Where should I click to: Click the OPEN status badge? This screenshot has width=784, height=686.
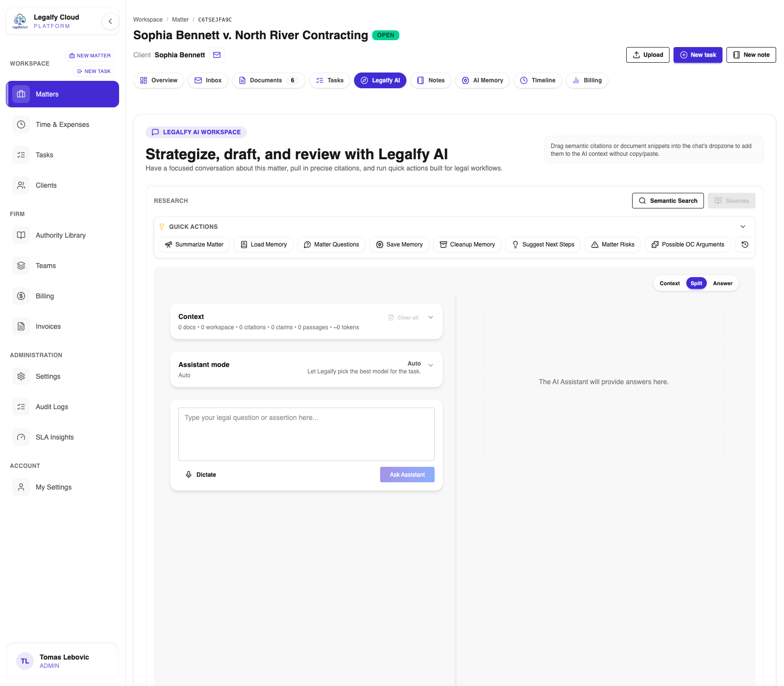(x=386, y=35)
